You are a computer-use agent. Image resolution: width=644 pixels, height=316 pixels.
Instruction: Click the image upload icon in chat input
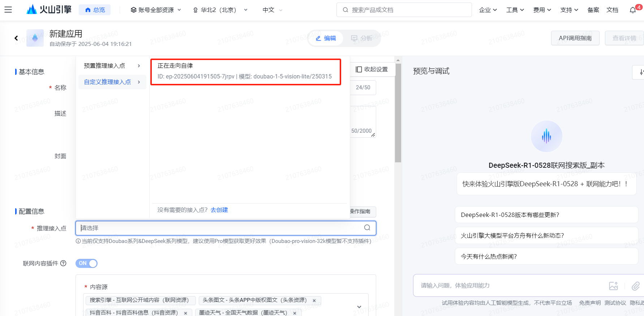point(613,286)
